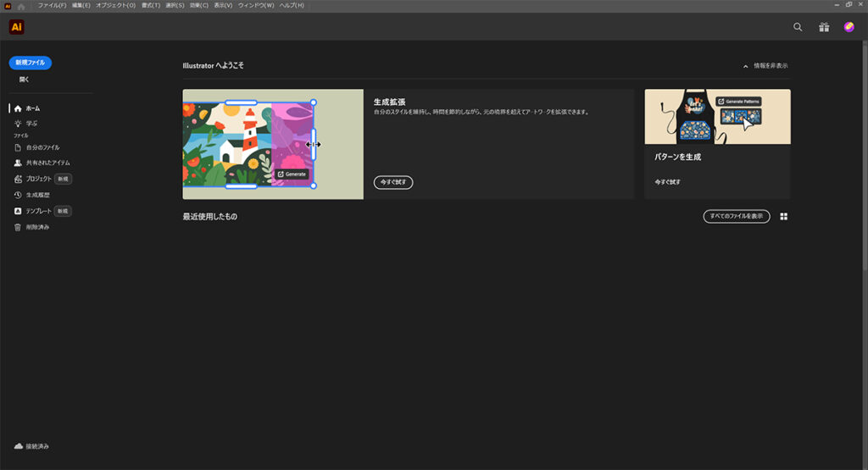Click the small Ai icon in title bar
This screenshot has height=470, width=868.
point(8,6)
